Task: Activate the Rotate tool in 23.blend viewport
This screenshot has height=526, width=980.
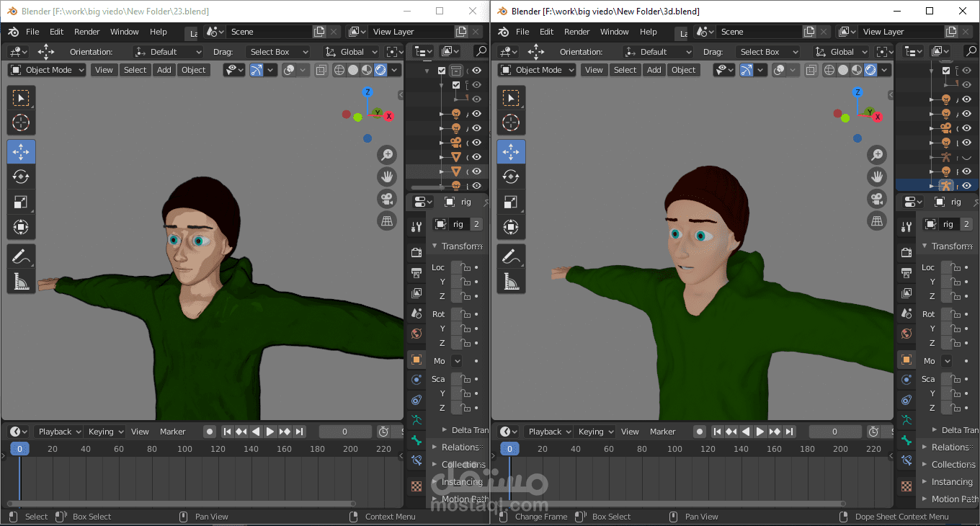Action: tap(21, 177)
